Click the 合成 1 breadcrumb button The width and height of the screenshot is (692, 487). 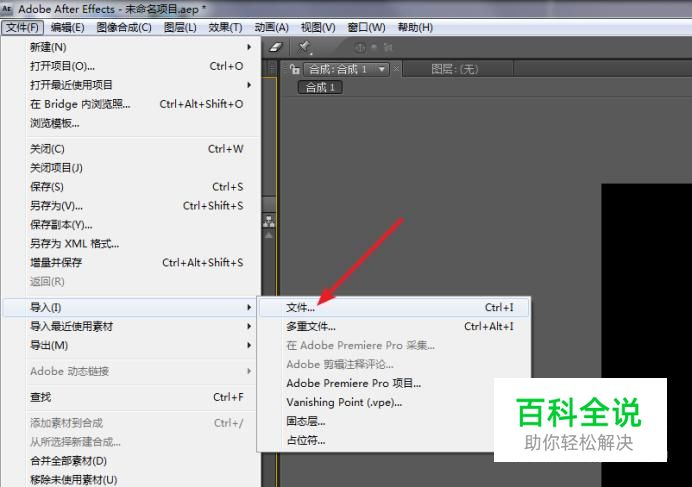click(320, 87)
